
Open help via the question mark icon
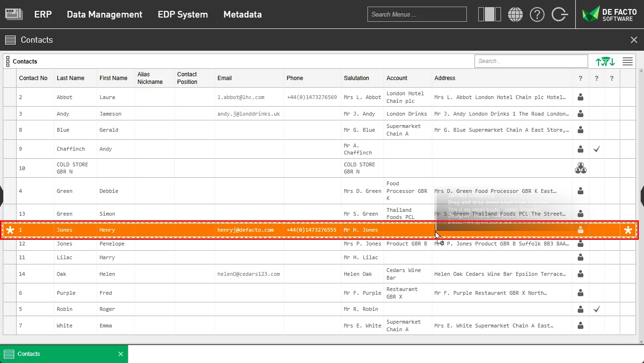click(x=537, y=14)
